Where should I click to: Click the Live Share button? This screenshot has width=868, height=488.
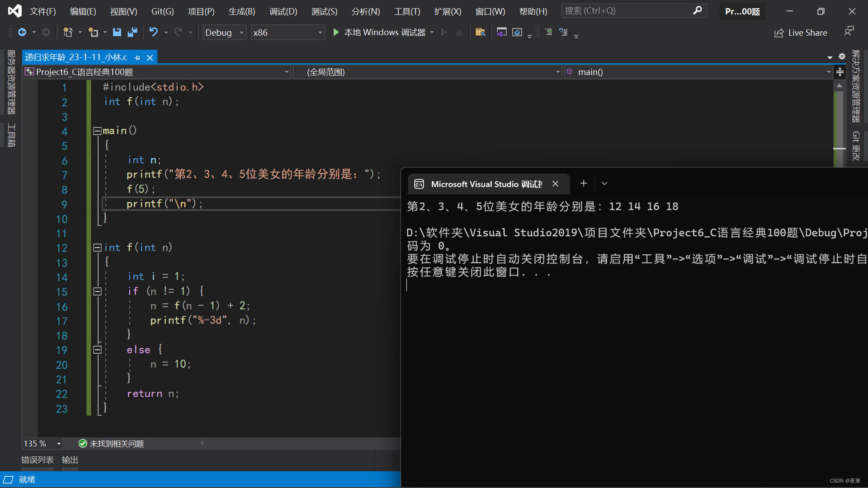[x=801, y=33]
